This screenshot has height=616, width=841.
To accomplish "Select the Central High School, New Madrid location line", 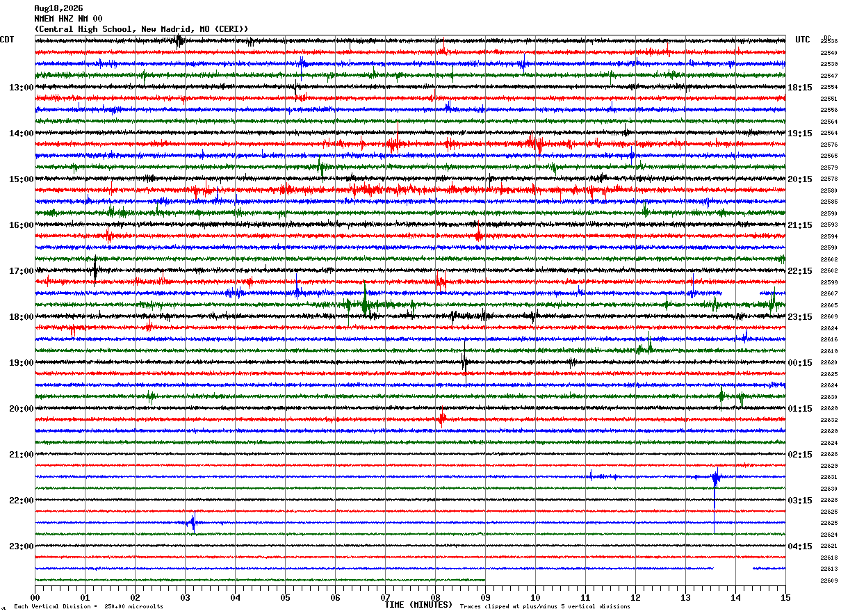I will pos(141,29).
